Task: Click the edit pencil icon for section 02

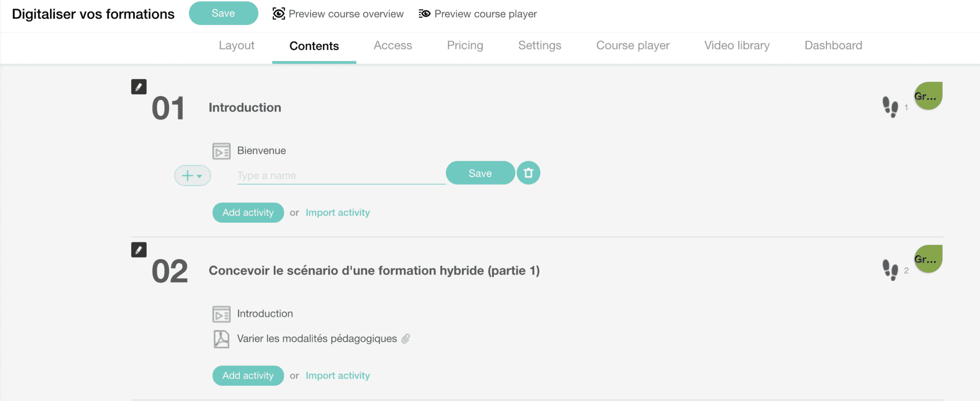Action: point(139,250)
